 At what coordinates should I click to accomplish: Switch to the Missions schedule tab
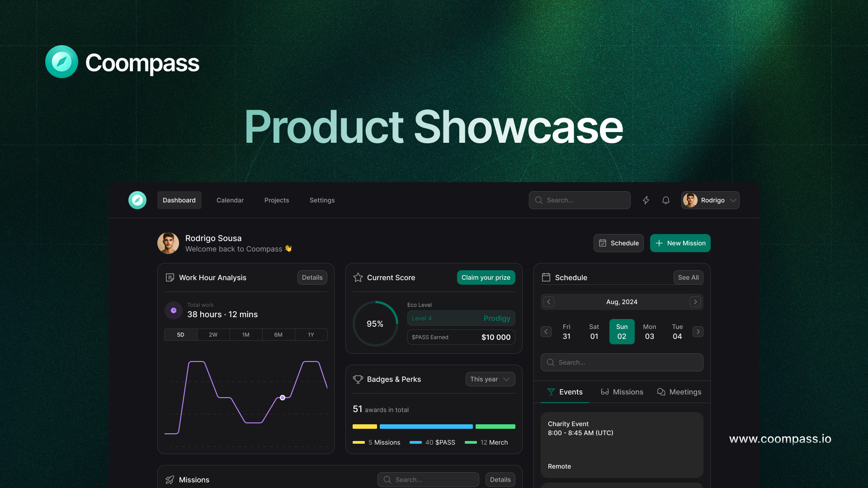click(622, 392)
